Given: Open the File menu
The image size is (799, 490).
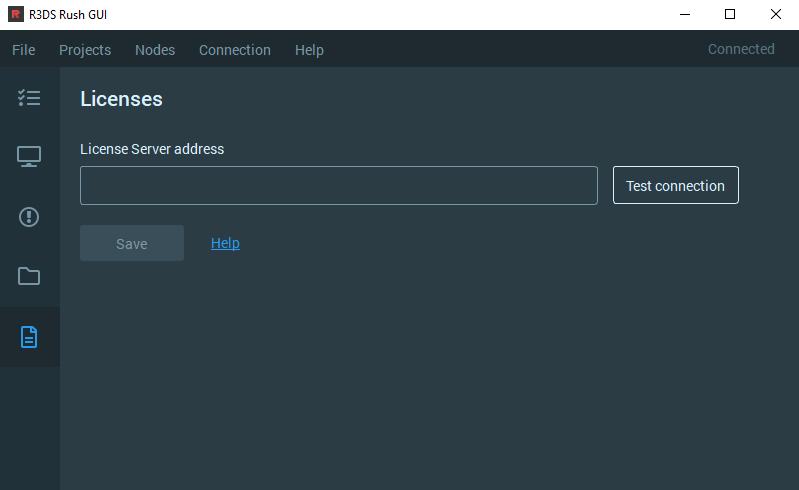Looking at the screenshot, I should click(23, 50).
